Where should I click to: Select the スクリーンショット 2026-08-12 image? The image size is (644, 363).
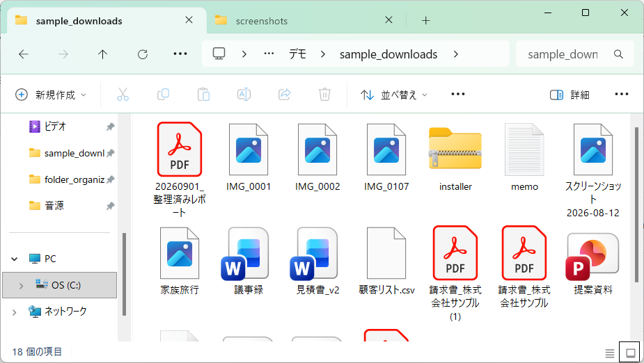592,170
